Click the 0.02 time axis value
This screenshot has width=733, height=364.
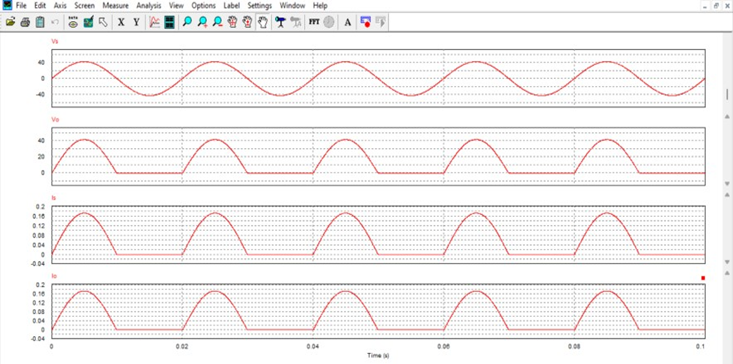pos(182,347)
